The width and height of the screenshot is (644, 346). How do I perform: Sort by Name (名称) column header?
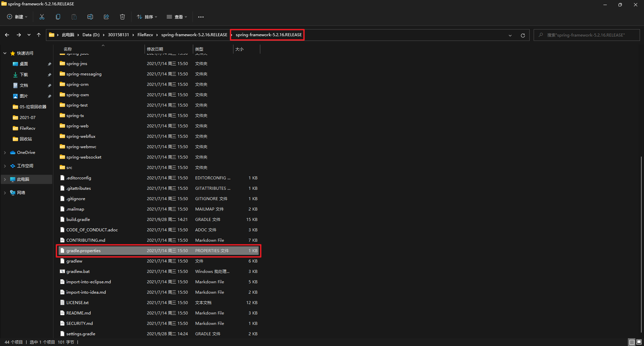click(68, 49)
